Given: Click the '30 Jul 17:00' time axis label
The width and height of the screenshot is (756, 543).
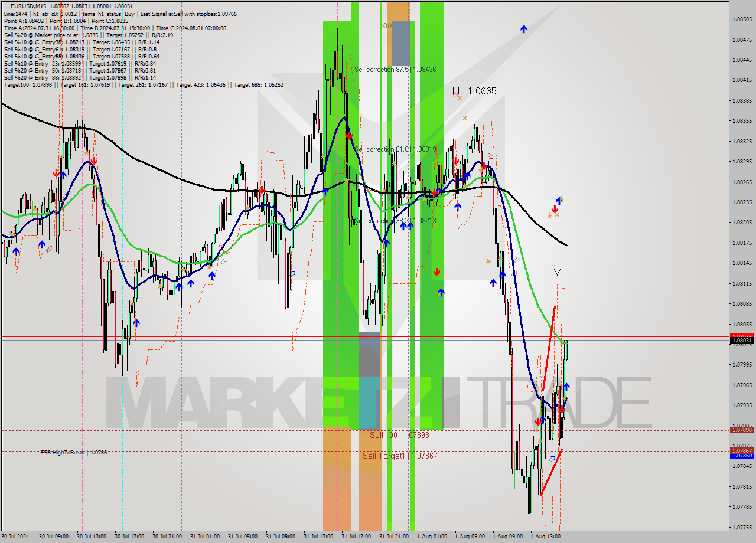Looking at the screenshot, I should click(x=129, y=537).
